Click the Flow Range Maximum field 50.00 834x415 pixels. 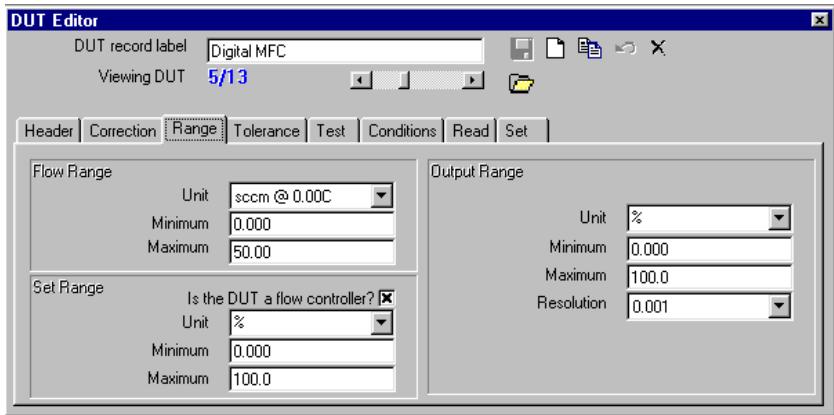coord(312,252)
